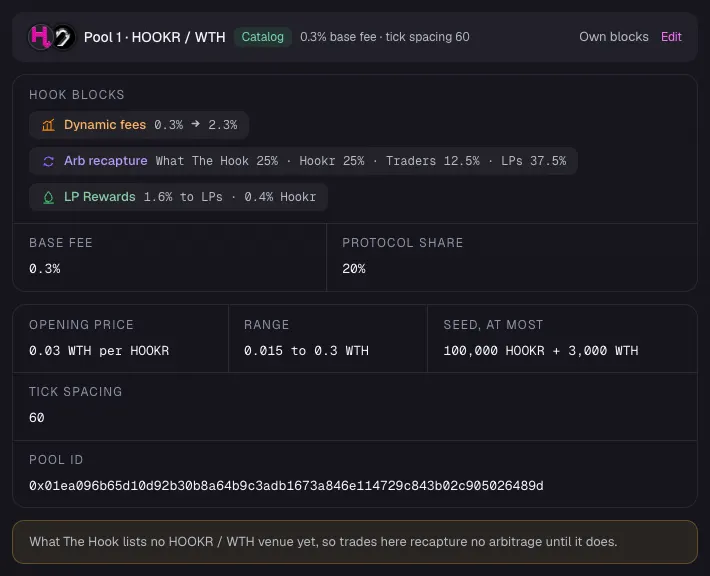Image resolution: width=710 pixels, height=576 pixels.
Task: Click the Traders 12.5% share text
Action: 432,161
